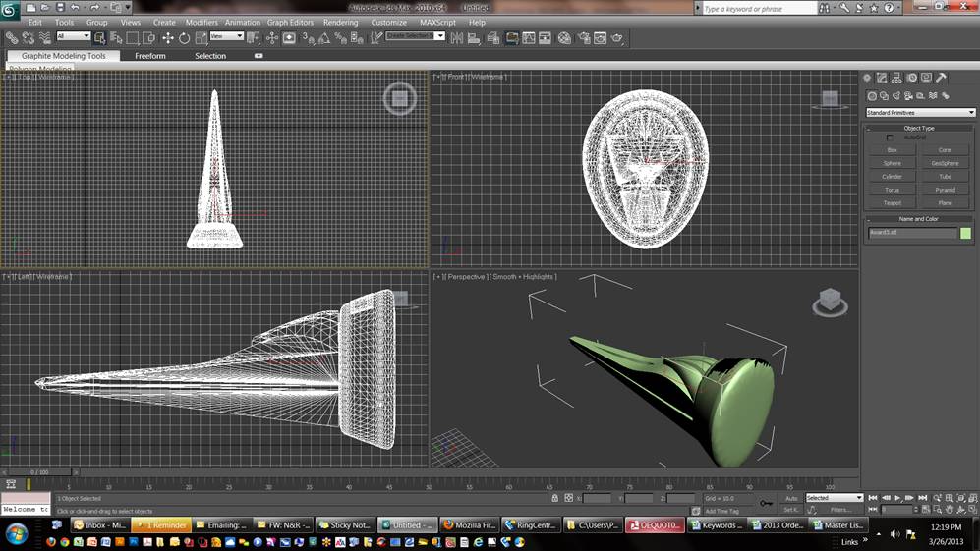Enable the AutoGrid checkbox
The image size is (980, 551).
point(891,138)
